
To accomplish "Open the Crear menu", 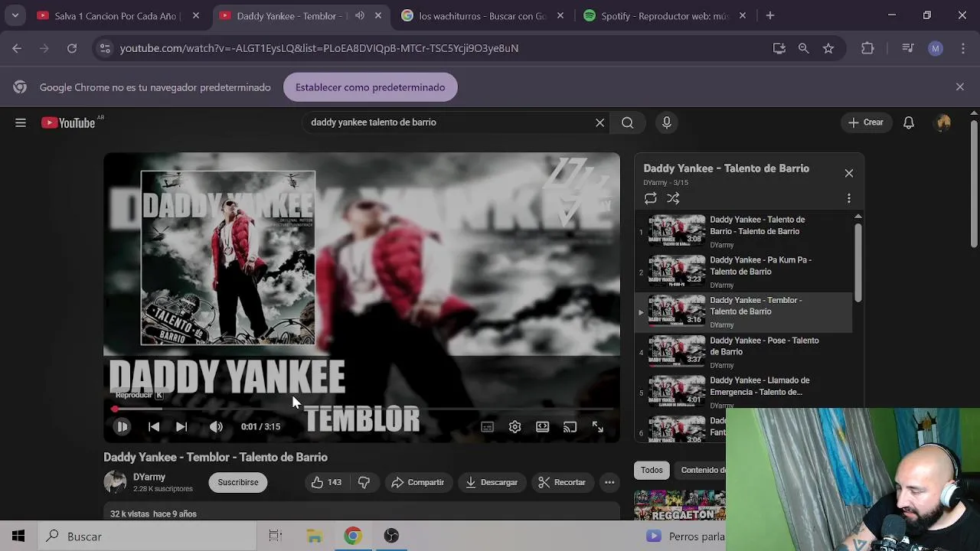I will [865, 122].
